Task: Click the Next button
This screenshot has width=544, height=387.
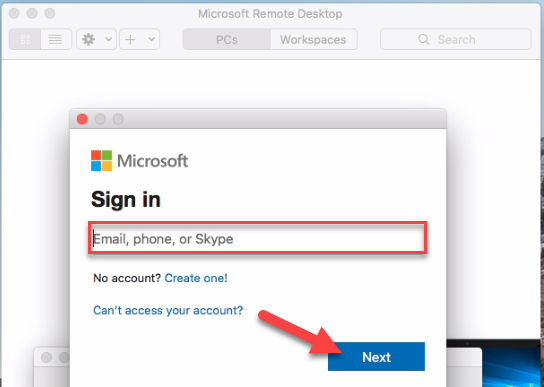Action: point(376,357)
